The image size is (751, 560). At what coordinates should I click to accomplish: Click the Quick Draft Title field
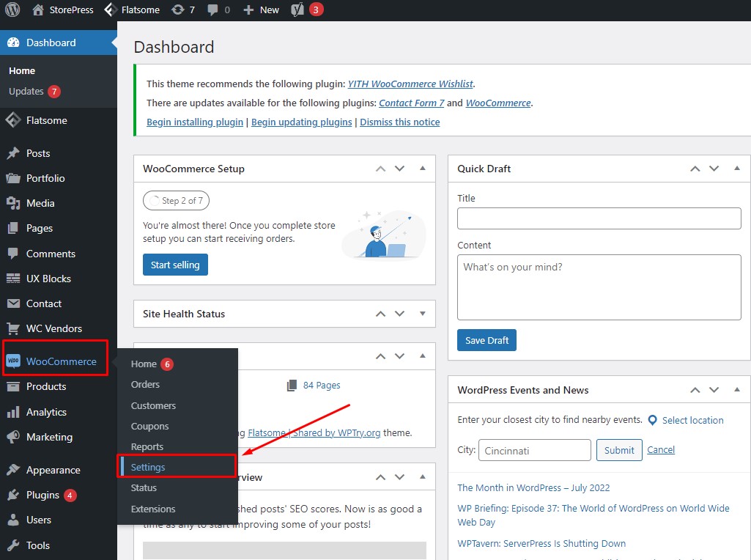pyautogui.click(x=599, y=218)
